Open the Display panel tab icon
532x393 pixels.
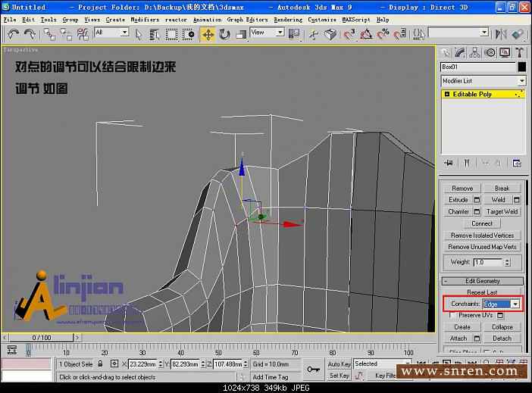(x=505, y=52)
